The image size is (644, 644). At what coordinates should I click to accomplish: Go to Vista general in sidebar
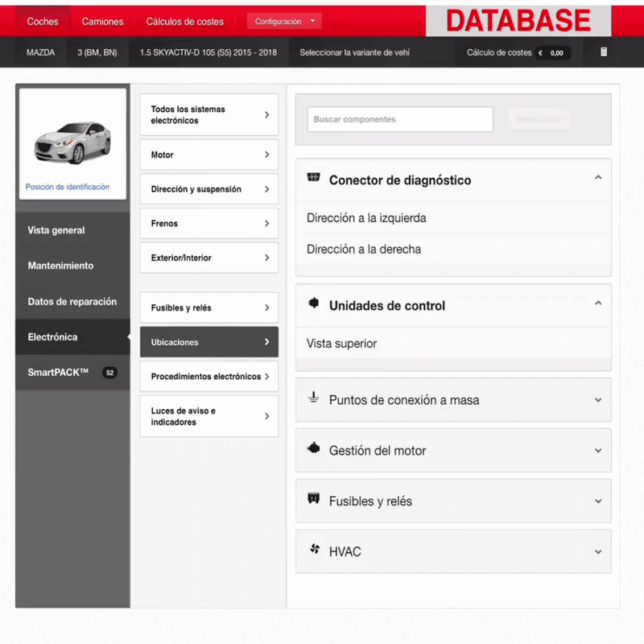(72, 230)
